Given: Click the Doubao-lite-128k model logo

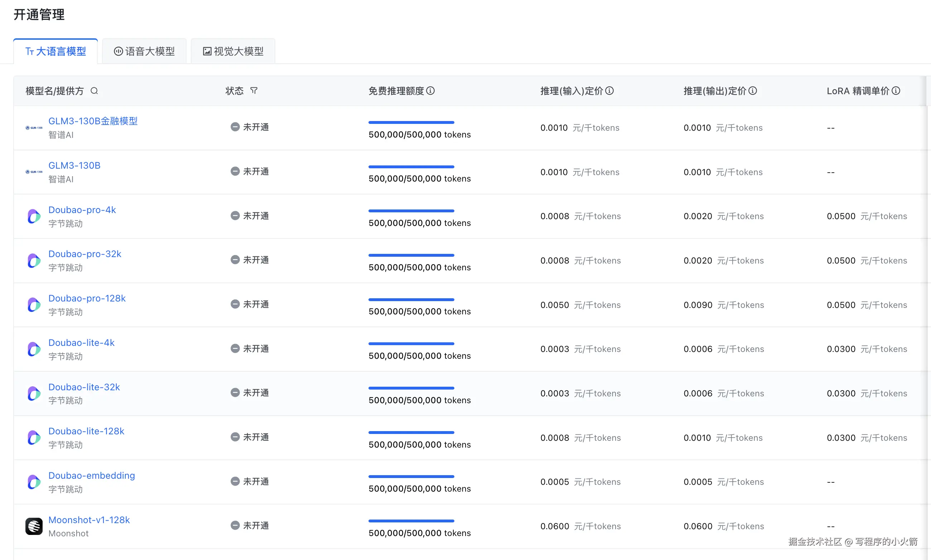Looking at the screenshot, I should click(x=34, y=438).
